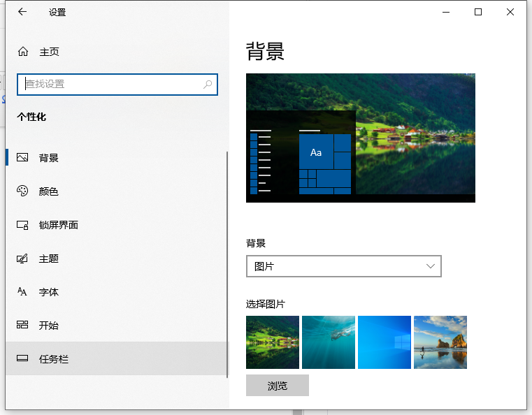The image size is (532, 415).
Task: Select the 颜色 palette icon
Action: tap(23, 191)
